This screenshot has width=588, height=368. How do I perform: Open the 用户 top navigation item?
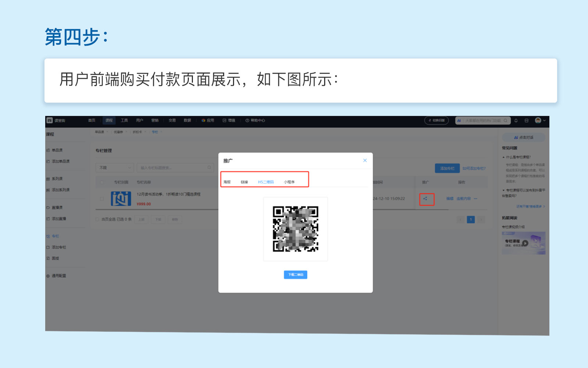140,120
